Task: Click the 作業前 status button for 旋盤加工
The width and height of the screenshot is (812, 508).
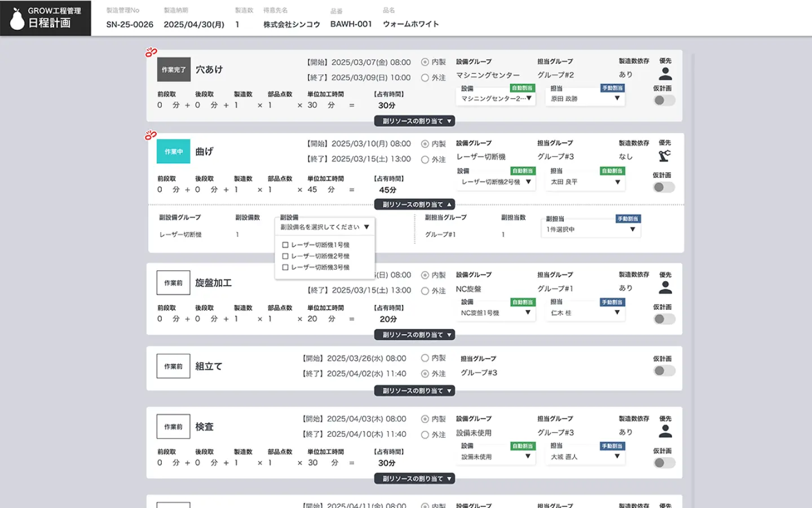Action: coord(174,283)
